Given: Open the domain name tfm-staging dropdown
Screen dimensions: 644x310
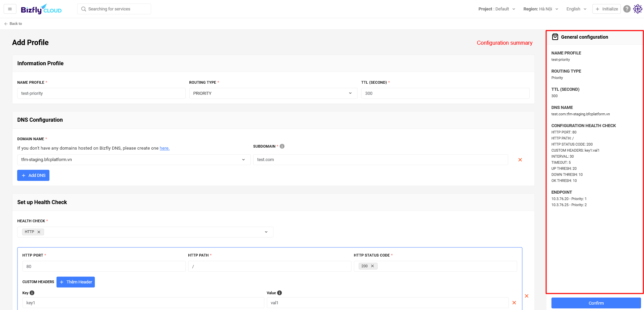Looking at the screenshot, I should (x=134, y=160).
